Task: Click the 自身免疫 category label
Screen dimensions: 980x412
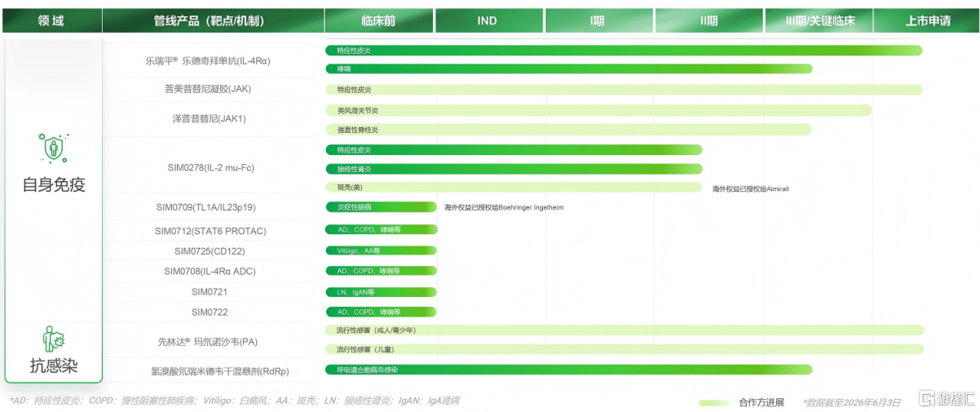Action: click(54, 185)
